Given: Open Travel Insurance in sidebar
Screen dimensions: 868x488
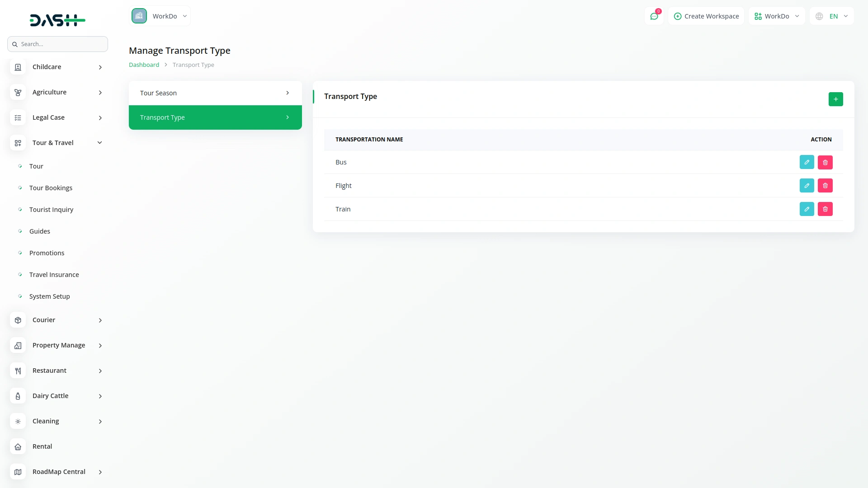Looking at the screenshot, I should 54,275.
